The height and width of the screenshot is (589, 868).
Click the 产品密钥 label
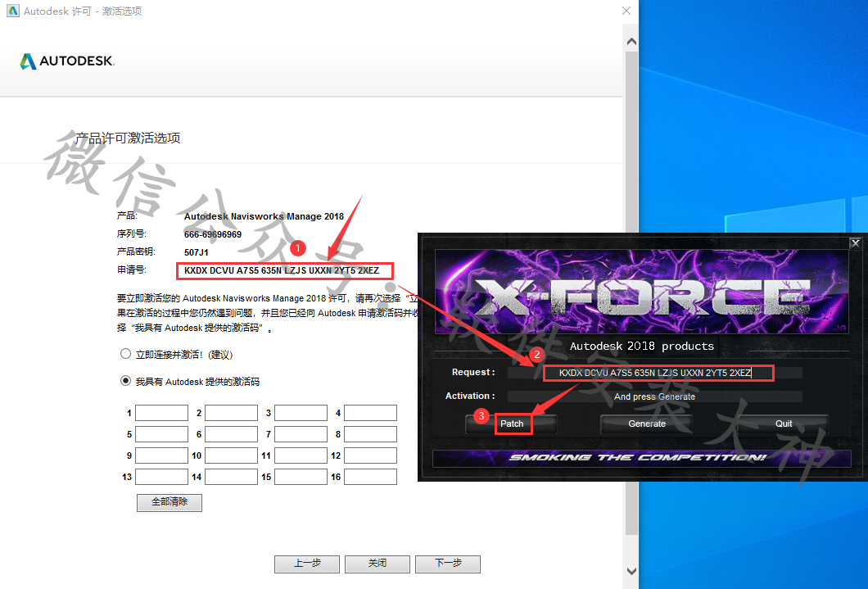[x=136, y=251]
